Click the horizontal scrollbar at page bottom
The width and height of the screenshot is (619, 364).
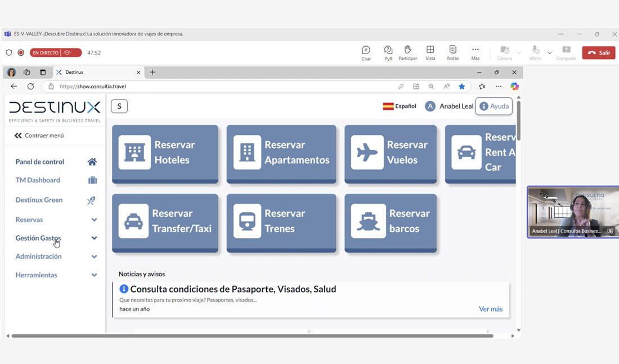click(x=252, y=336)
